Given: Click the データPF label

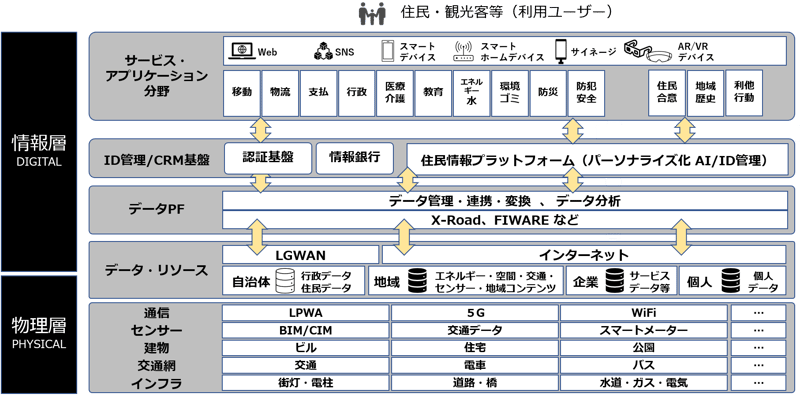Looking at the screenshot, I should 156,210.
